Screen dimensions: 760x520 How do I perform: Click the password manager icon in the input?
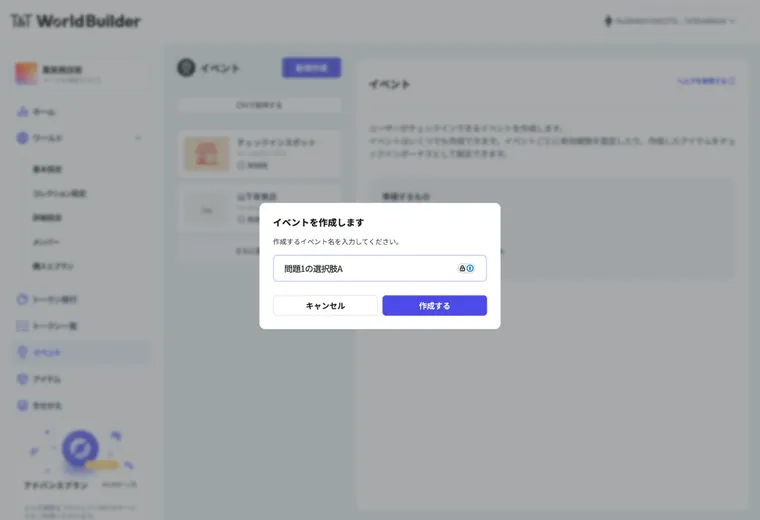(x=466, y=268)
